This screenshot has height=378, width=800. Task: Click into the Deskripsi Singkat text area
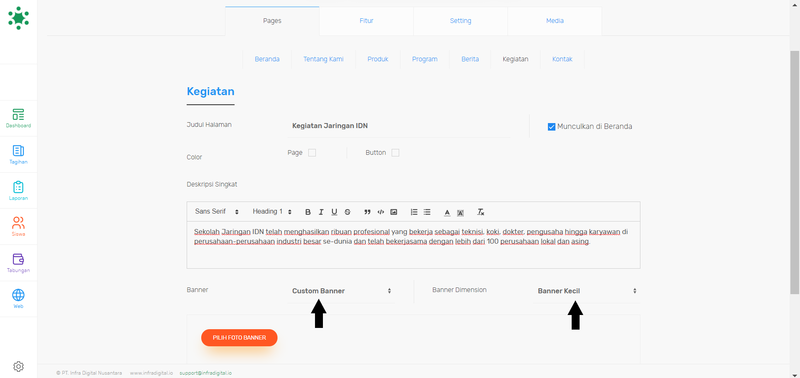coord(413,245)
